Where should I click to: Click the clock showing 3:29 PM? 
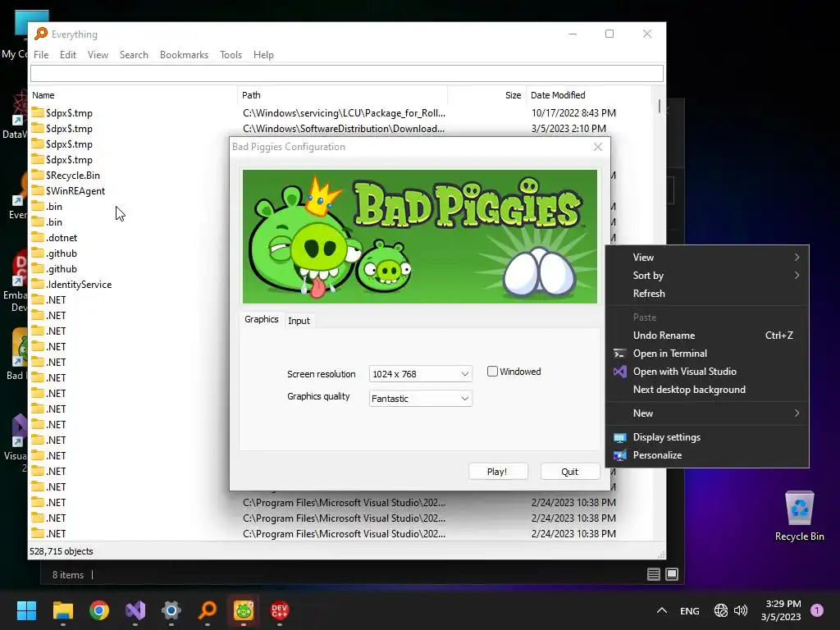pyautogui.click(x=783, y=604)
